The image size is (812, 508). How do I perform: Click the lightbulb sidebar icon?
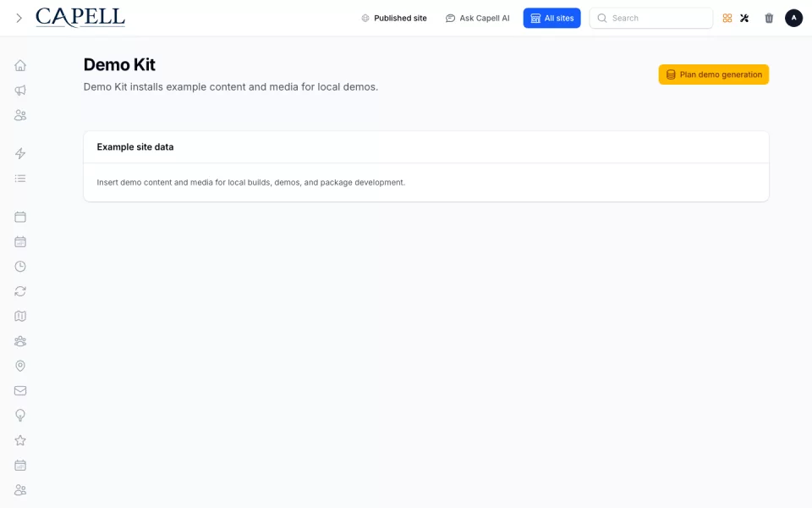tap(20, 416)
